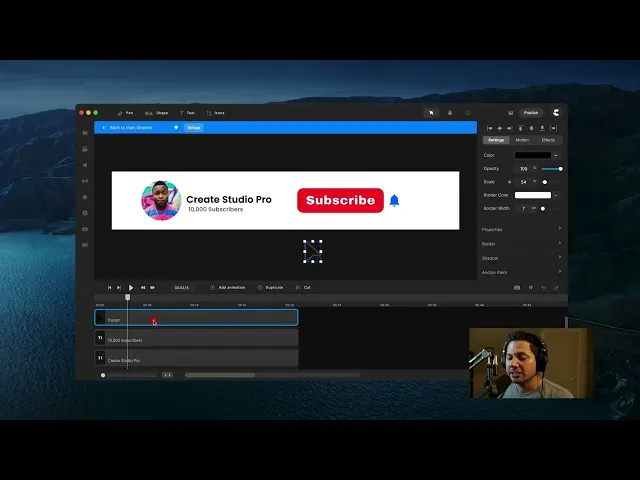Center element horizontally
The image size is (640, 480).
point(500,128)
